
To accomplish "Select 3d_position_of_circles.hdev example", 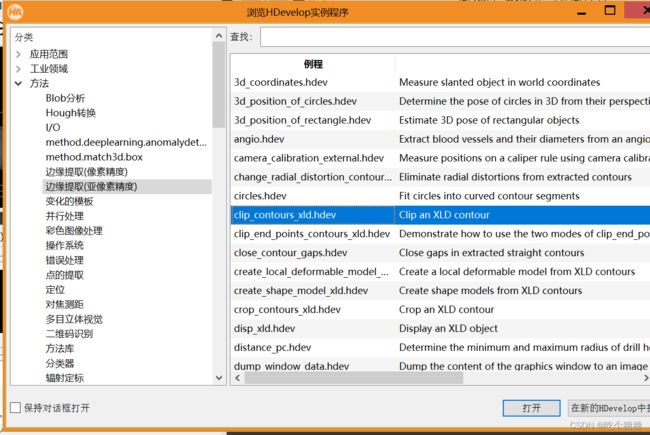I will [x=295, y=102].
